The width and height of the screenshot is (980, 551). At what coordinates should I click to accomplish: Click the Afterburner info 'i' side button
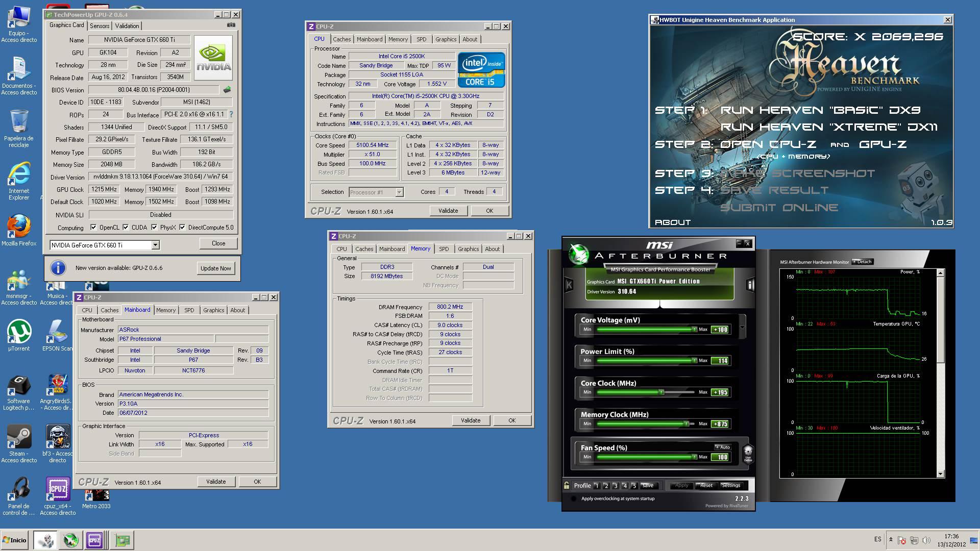[x=750, y=285]
